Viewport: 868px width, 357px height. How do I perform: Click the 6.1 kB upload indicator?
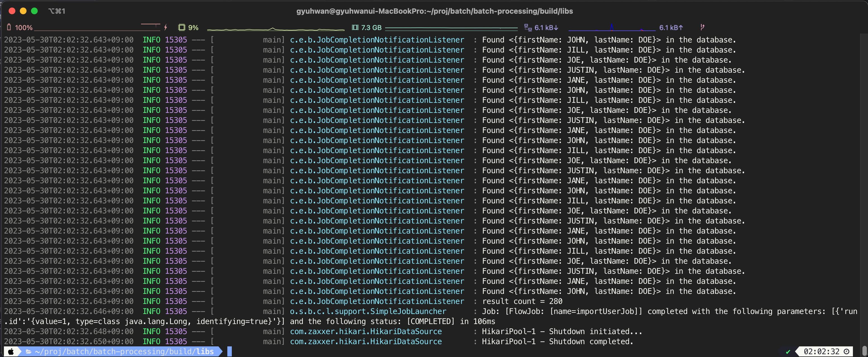click(671, 27)
